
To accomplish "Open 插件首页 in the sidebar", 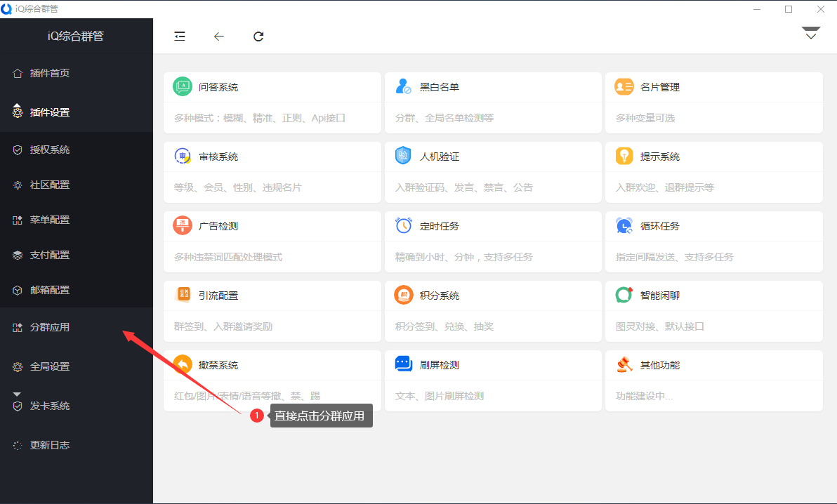I will (x=77, y=73).
